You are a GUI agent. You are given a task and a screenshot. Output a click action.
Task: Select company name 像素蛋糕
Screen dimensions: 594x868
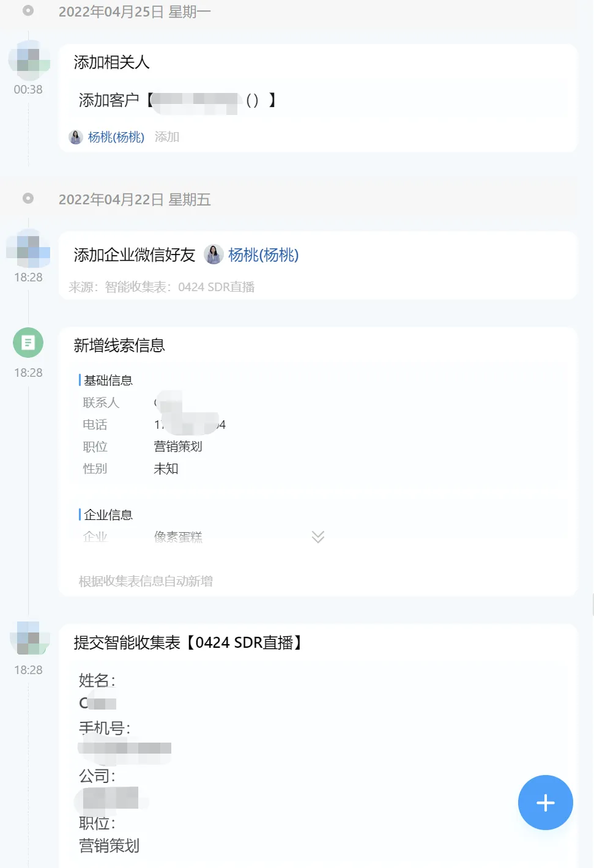point(178,536)
